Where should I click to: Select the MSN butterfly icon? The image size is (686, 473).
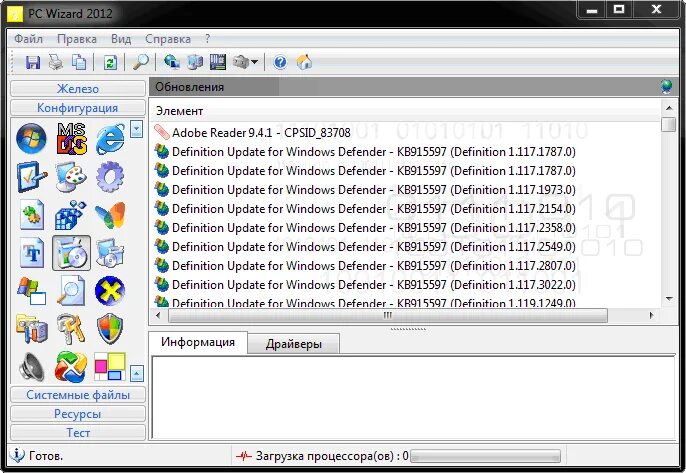point(110,215)
